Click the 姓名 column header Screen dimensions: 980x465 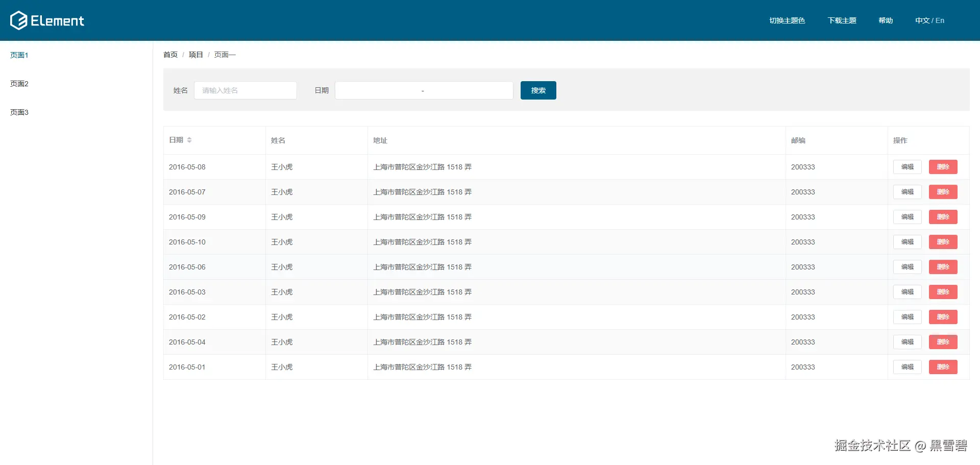[278, 140]
